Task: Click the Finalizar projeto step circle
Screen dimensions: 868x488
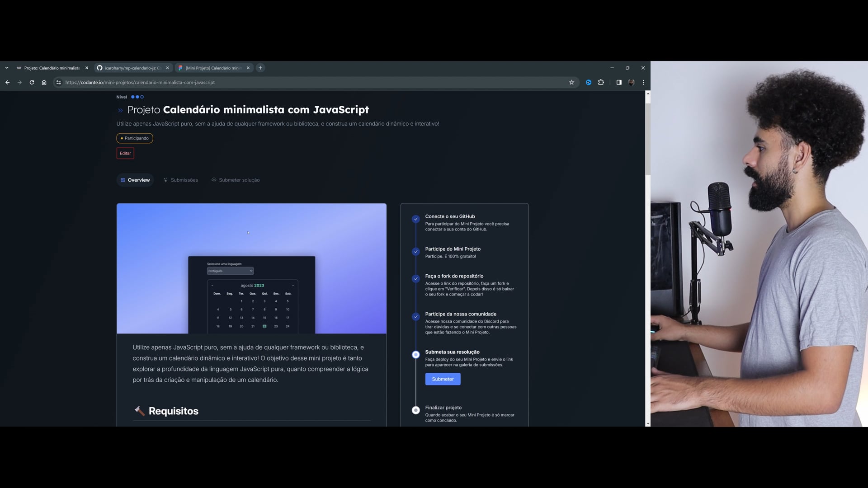Action: pos(415,410)
